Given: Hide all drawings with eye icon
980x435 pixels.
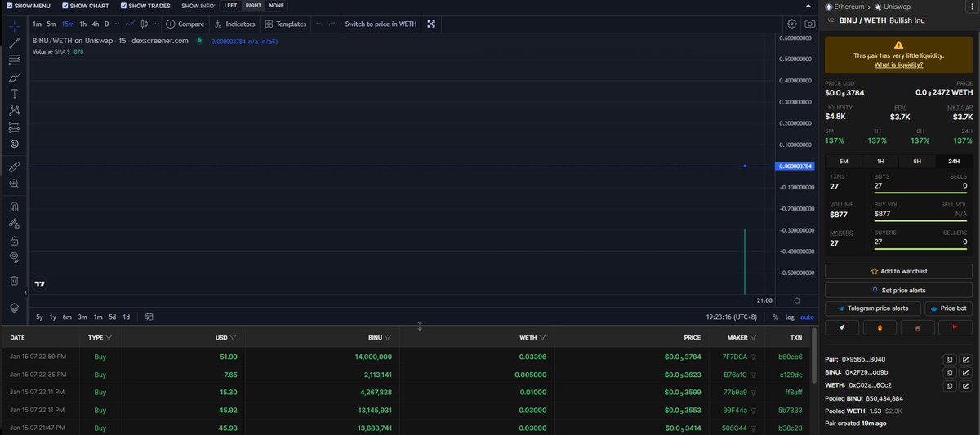Looking at the screenshot, I should point(14,257).
